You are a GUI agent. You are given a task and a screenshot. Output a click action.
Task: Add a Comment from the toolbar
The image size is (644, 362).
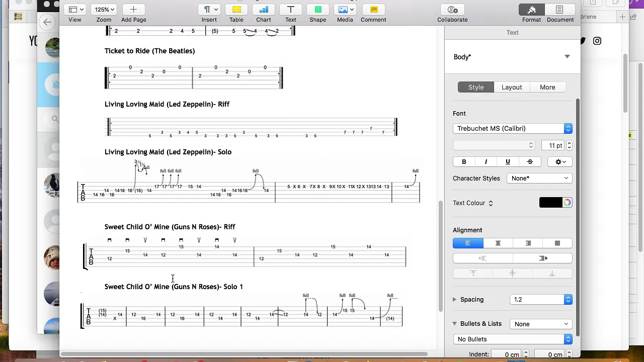click(x=373, y=10)
